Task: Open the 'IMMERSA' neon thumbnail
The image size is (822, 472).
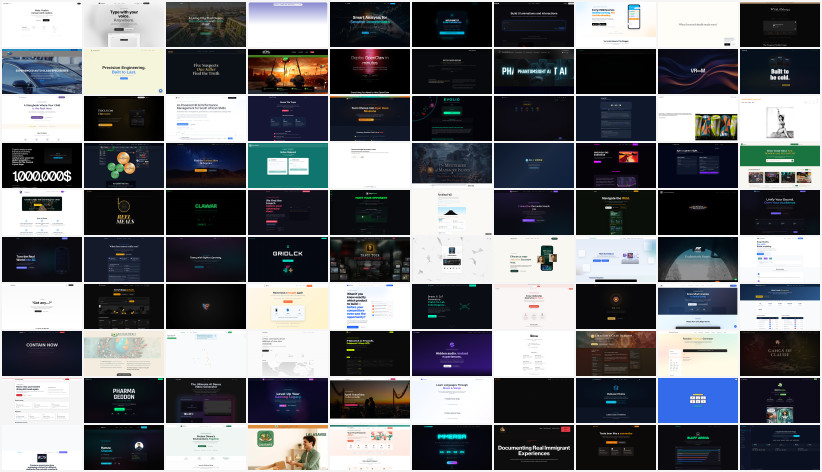Action: tap(452, 447)
